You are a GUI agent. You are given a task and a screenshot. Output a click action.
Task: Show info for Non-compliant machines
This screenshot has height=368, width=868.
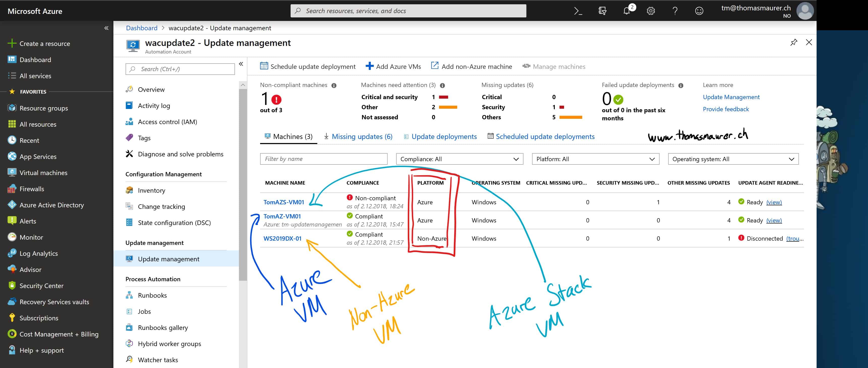pos(334,86)
